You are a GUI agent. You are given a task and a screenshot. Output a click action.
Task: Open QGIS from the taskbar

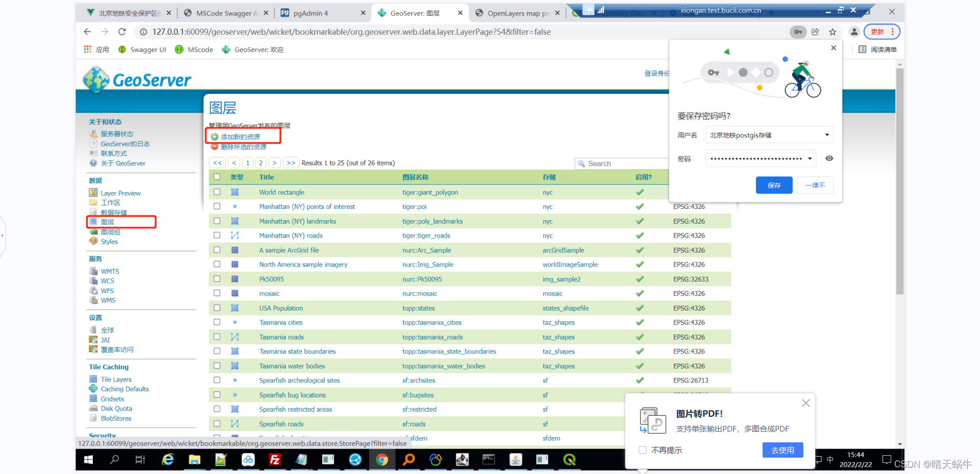point(569,460)
